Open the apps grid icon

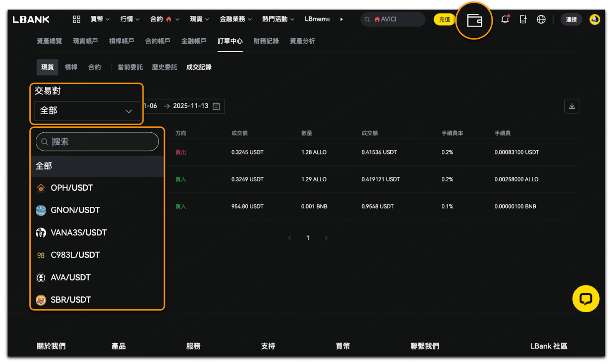tap(76, 19)
